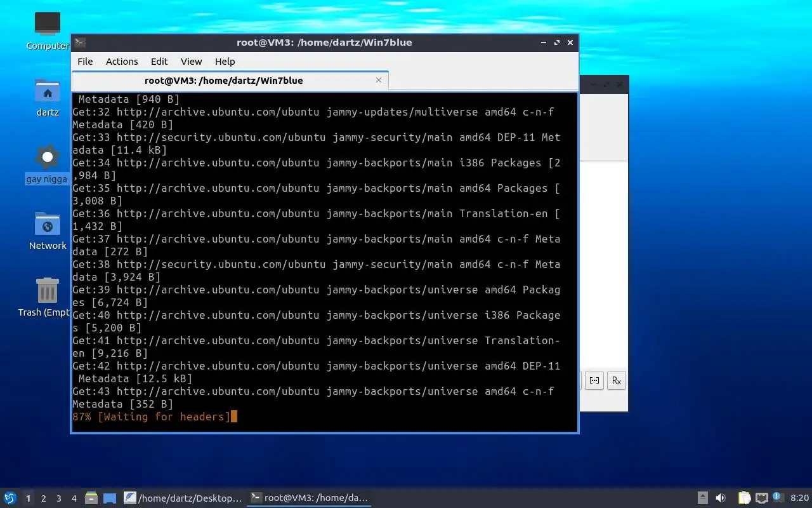Click the 'Get:36' backports Translation-en line
812x508 pixels.
point(317,213)
